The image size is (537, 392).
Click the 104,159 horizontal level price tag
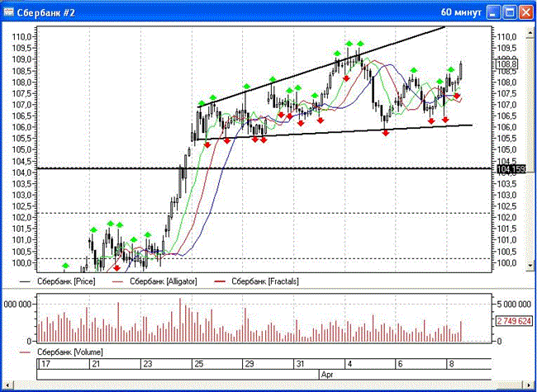[x=511, y=168]
